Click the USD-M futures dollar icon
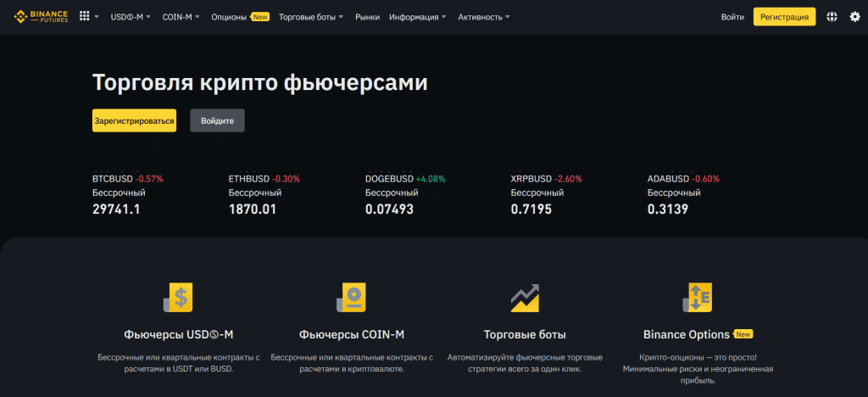 click(178, 298)
